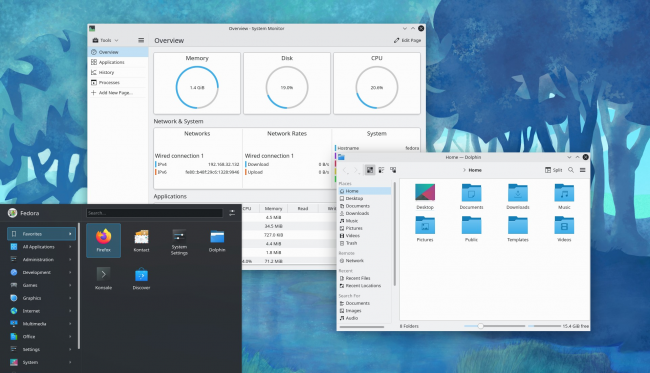Screen dimensions: 650x373
Task: Open the Documents folder icon in Dolphin
Action: click(x=471, y=196)
